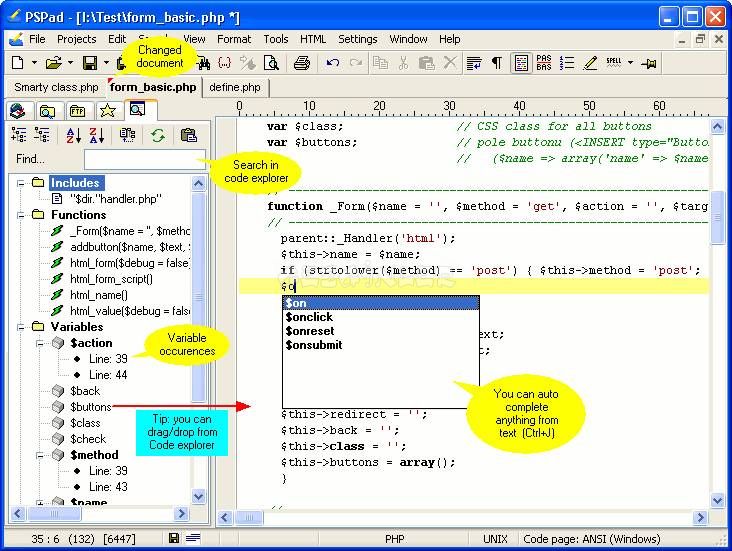Switch to define.php document tab
Image resolution: width=732 pixels, height=551 pixels.
[235, 87]
